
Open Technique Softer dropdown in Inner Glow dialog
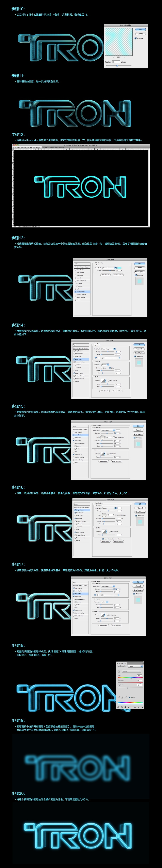tap(106, 365)
